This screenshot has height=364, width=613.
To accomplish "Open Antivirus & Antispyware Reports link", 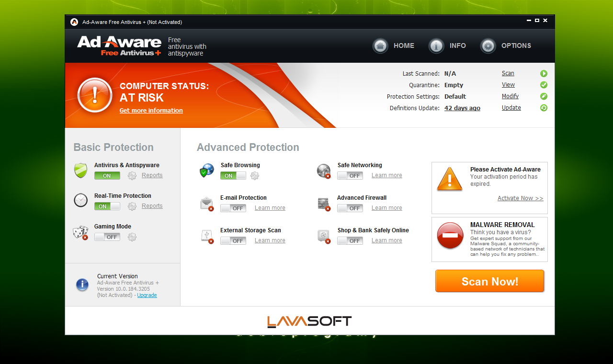I will coord(152,175).
